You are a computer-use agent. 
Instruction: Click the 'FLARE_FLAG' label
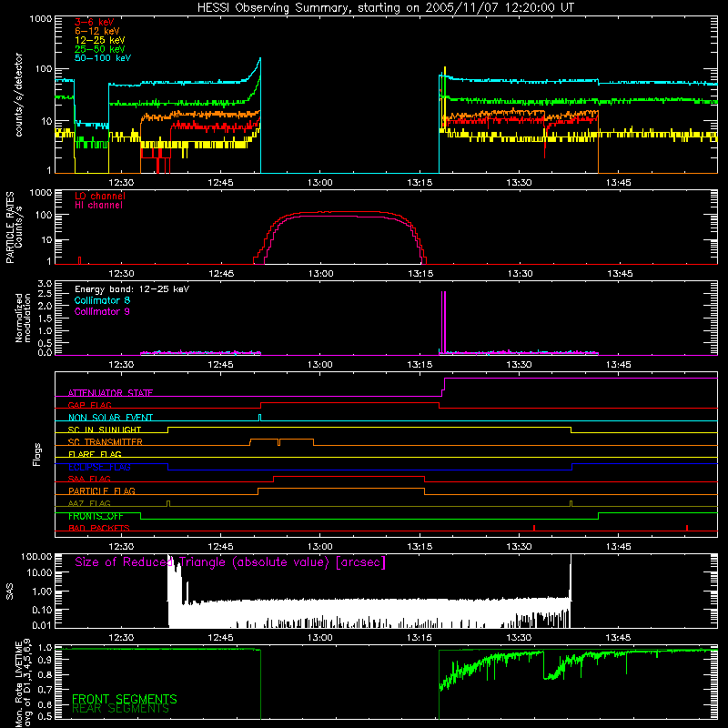coord(95,454)
